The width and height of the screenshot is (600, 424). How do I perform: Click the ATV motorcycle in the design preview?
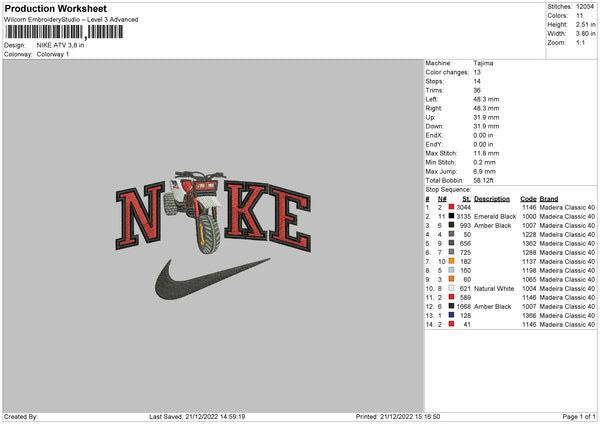[194, 212]
